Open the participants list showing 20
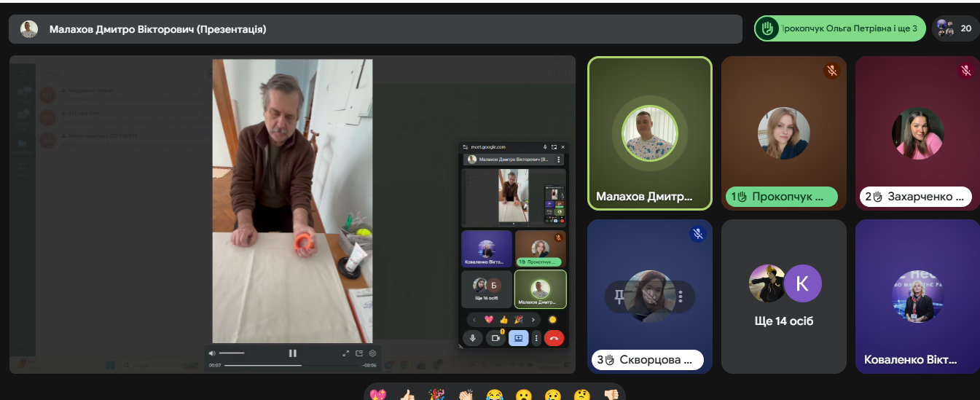 click(955, 29)
